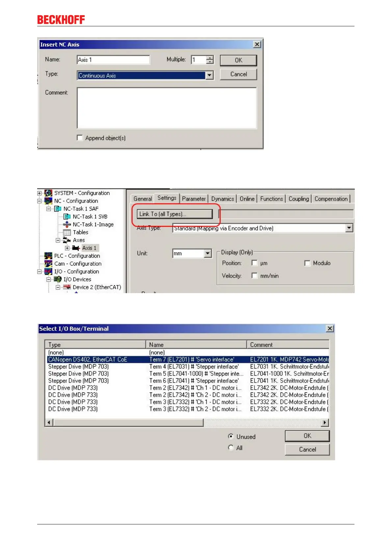This screenshot has width=392, height=554.
Task: Click the Axes node icon
Action: click(67, 240)
